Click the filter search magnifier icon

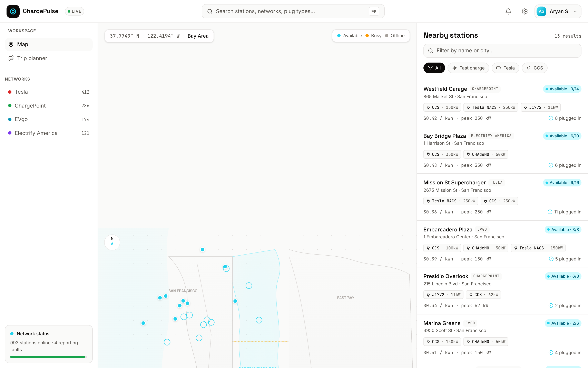tap(431, 51)
